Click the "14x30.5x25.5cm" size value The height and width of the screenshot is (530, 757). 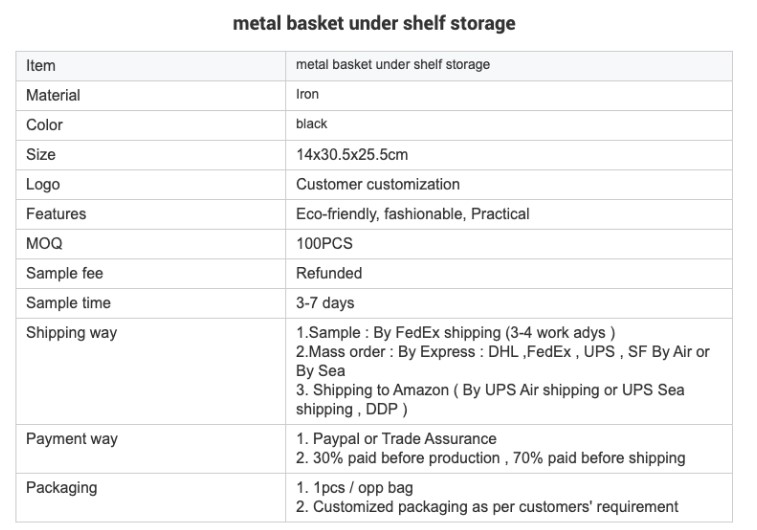click(352, 155)
